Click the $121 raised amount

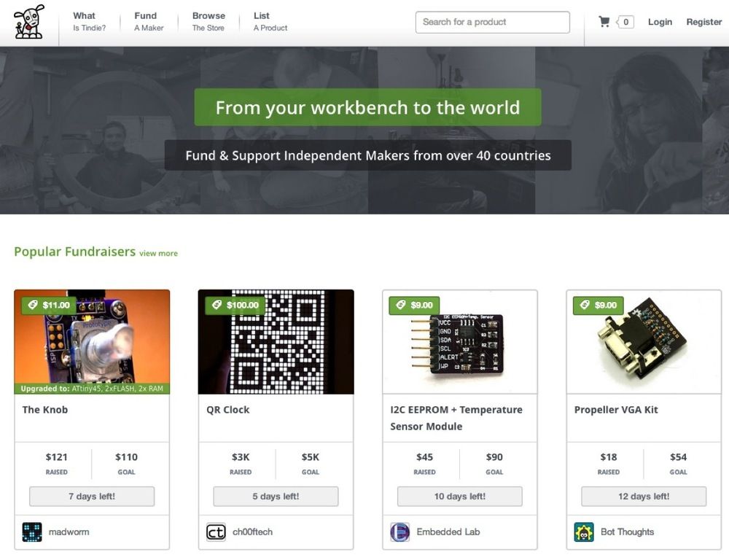pyautogui.click(x=56, y=457)
